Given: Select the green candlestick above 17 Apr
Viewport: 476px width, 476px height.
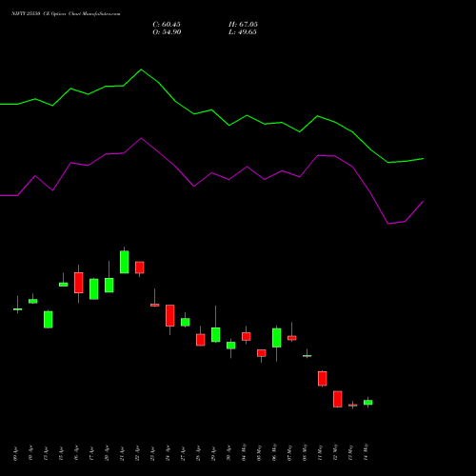Looking at the screenshot, I should [x=94, y=289].
